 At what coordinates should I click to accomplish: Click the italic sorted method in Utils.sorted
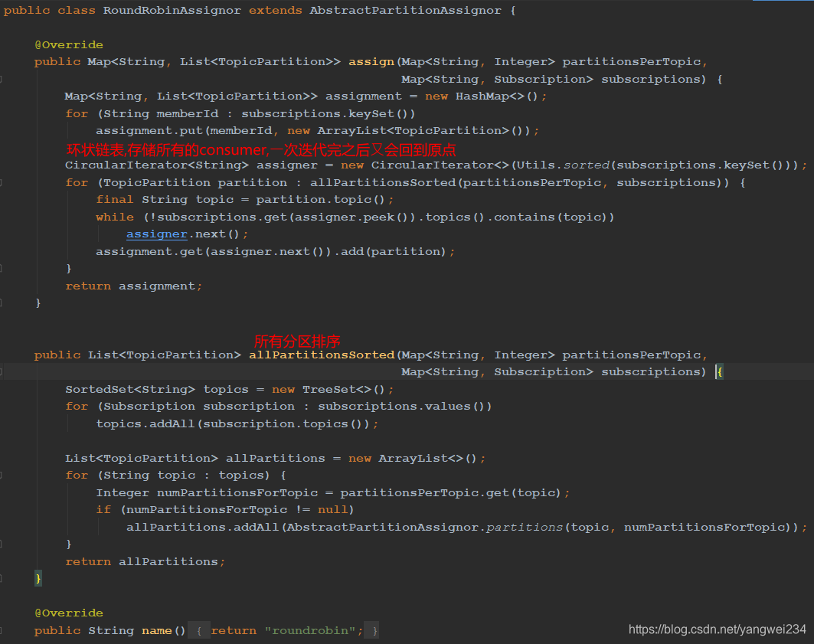pos(587,165)
